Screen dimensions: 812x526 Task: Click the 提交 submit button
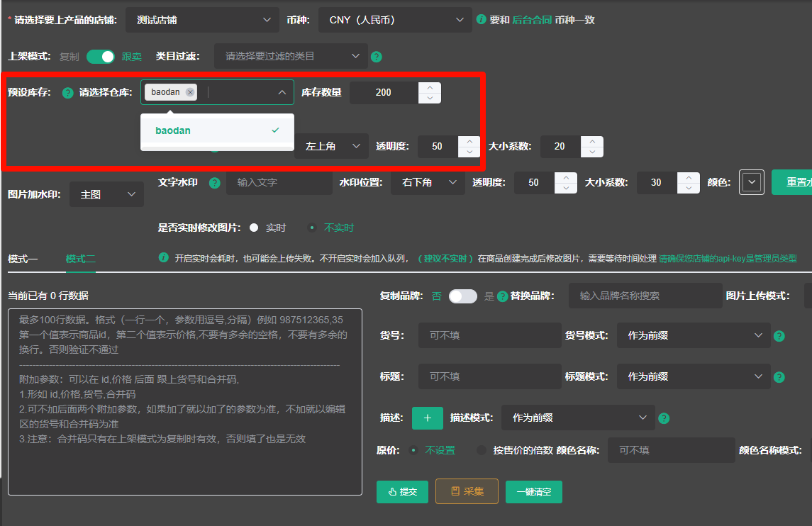click(x=402, y=491)
